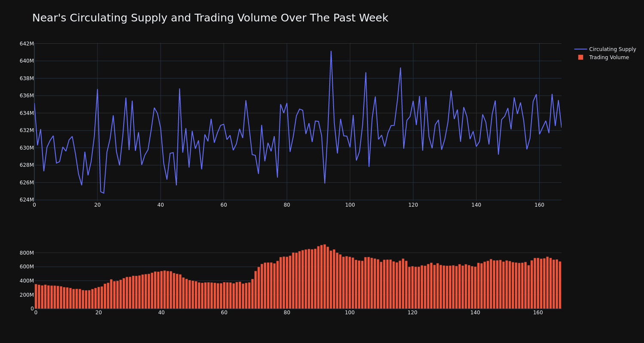The image size is (644, 343).
Task: Click the chart title about Near's supply
Action: click(x=210, y=18)
